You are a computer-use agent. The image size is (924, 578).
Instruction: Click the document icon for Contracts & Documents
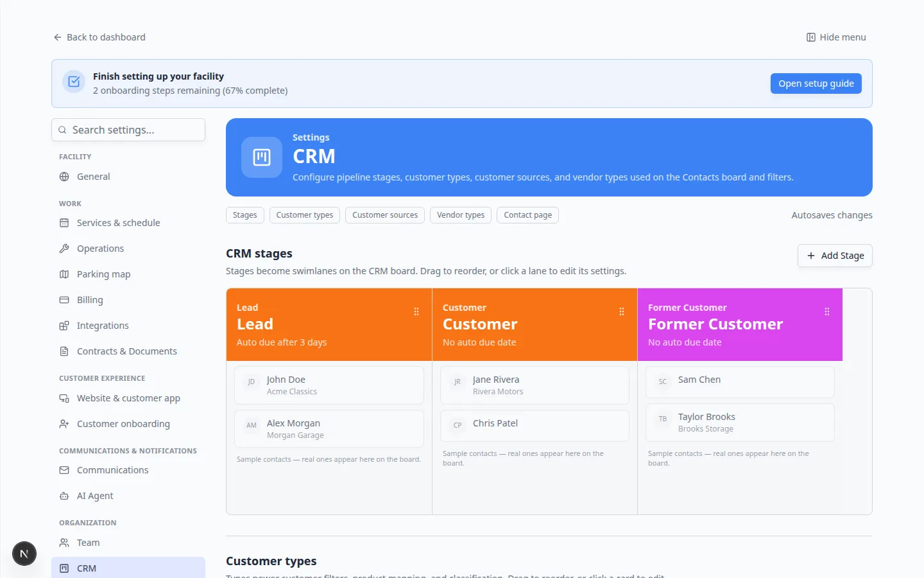(64, 351)
